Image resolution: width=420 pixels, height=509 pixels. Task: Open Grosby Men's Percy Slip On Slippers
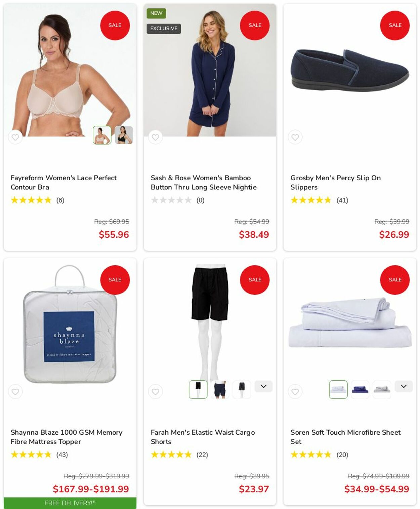pos(335,182)
